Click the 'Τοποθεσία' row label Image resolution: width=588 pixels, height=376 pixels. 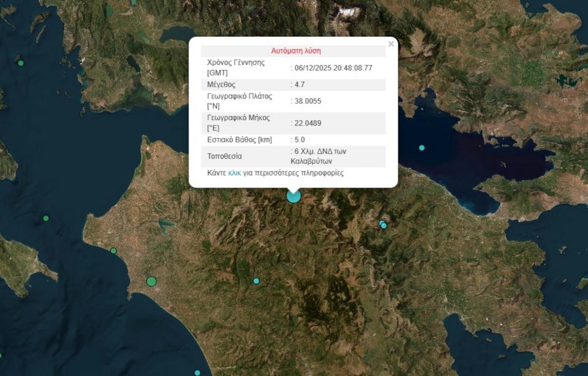tap(225, 156)
